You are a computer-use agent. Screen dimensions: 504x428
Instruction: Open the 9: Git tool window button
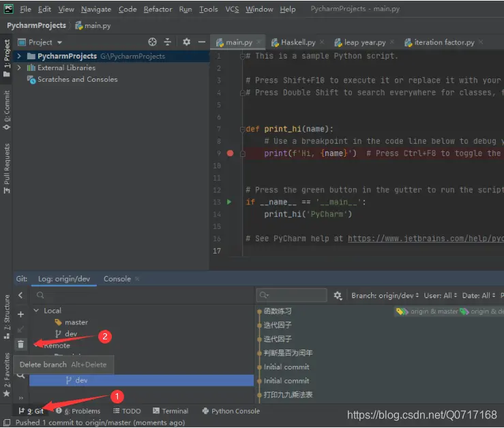31,411
